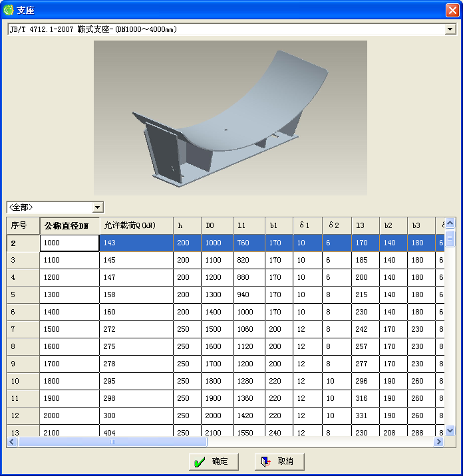Click the vertical scrollbar up arrow

tap(450, 223)
